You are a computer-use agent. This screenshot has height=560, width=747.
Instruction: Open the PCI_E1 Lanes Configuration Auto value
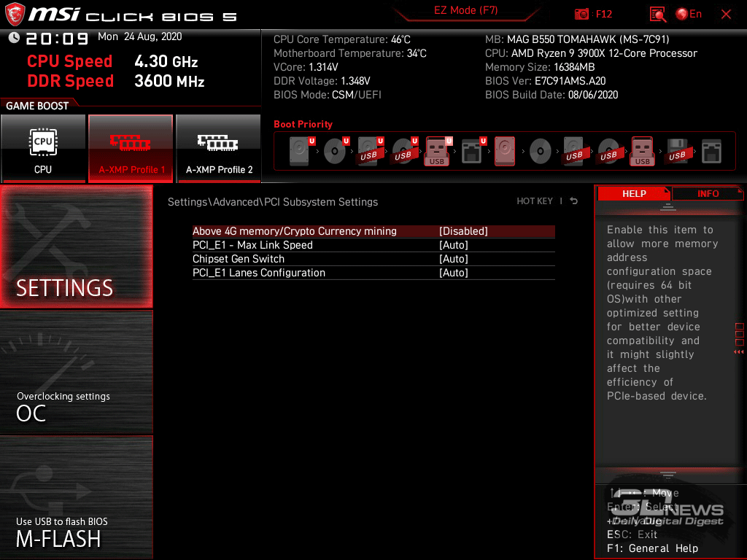pyautogui.click(x=454, y=273)
